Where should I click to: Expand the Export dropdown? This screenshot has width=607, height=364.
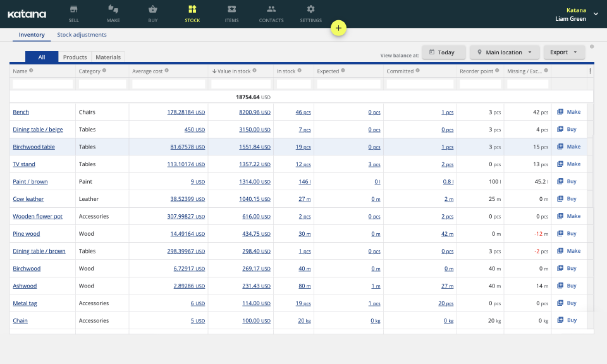[x=563, y=52]
